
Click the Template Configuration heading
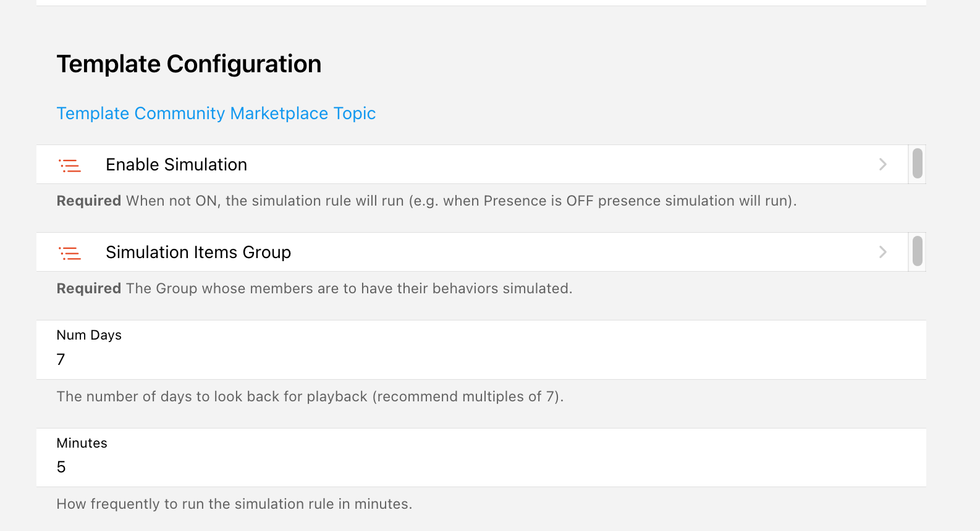pos(188,64)
